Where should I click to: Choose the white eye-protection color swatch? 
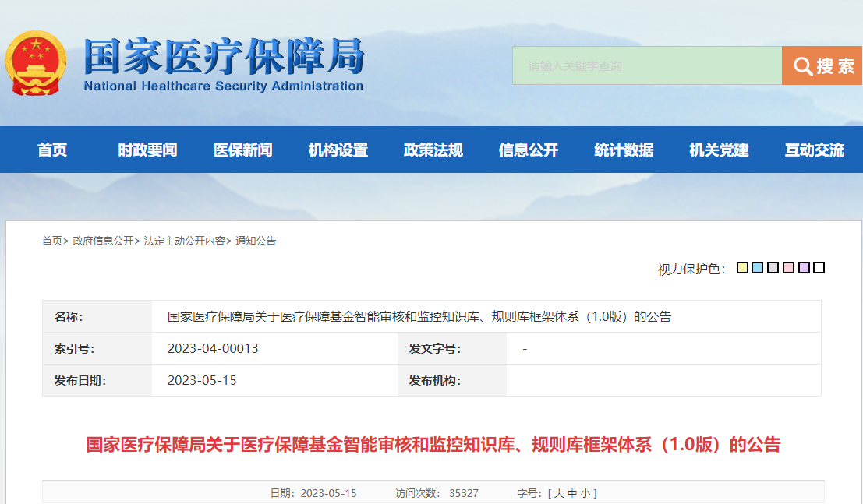tap(819, 268)
